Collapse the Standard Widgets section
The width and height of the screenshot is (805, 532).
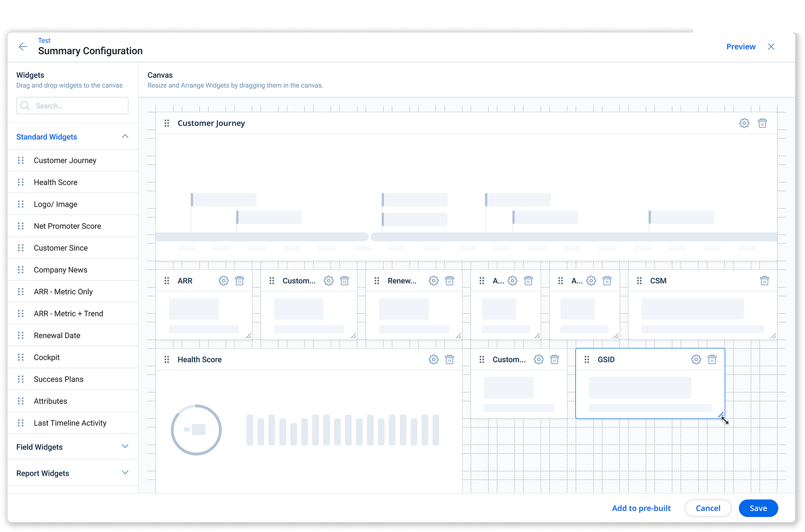coord(125,137)
